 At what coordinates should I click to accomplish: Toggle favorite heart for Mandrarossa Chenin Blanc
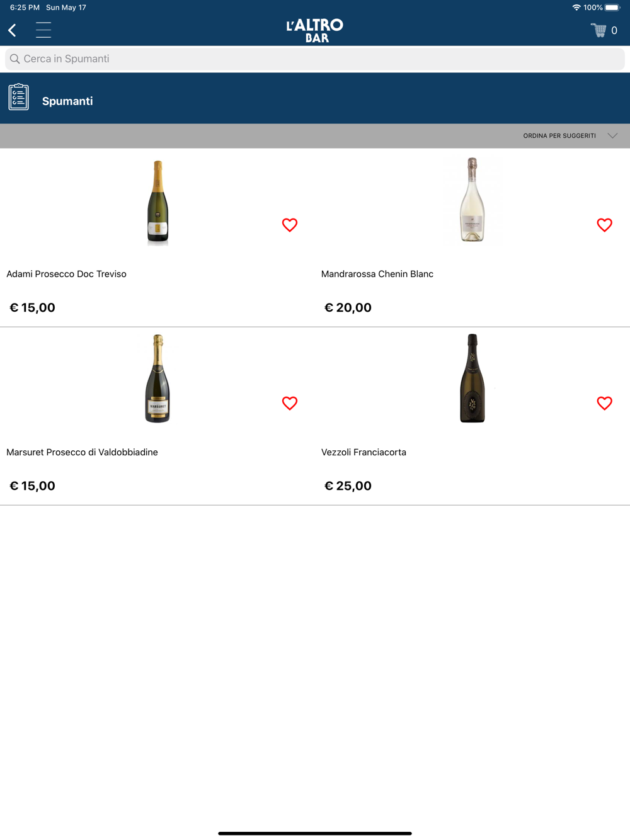coord(604,225)
